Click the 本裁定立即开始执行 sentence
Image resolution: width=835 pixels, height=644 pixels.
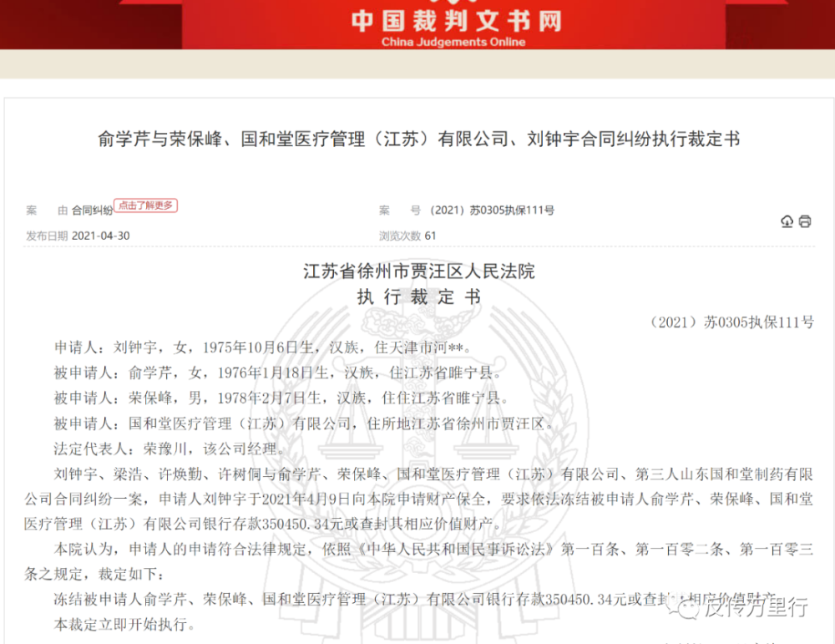pyautogui.click(x=124, y=624)
